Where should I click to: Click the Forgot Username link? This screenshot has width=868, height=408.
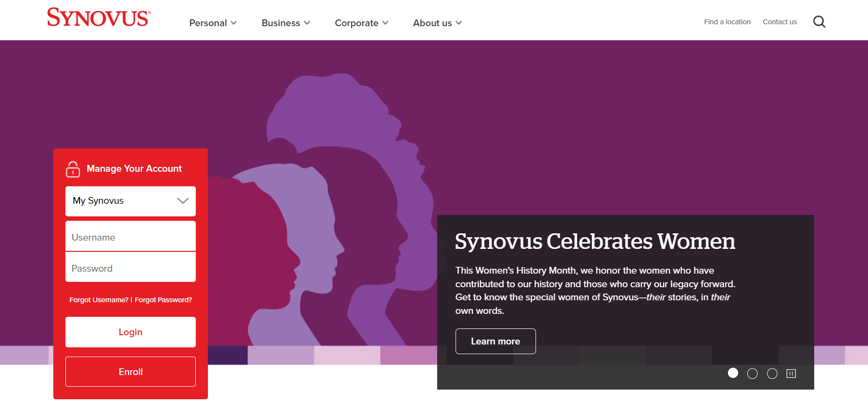[99, 300]
